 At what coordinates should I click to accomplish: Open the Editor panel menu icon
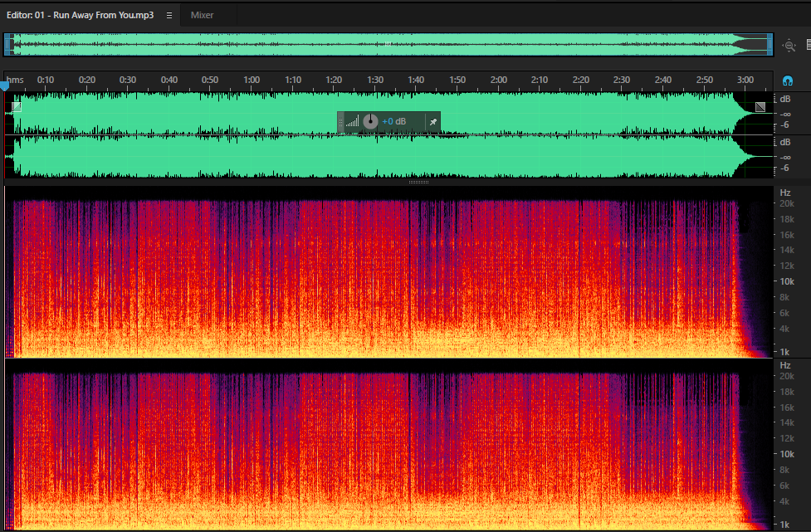coord(169,16)
